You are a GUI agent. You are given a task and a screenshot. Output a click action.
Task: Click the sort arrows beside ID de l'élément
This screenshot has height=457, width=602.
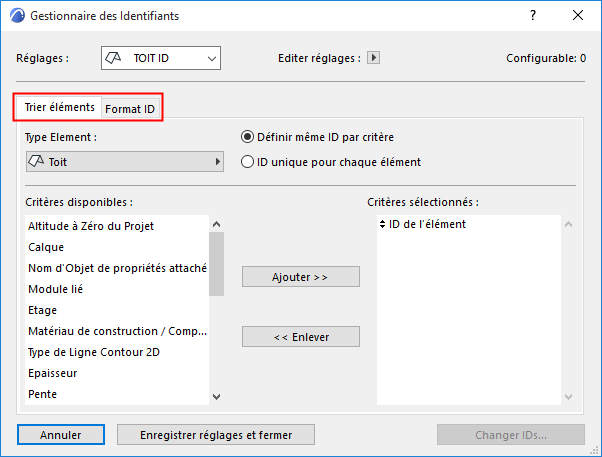[x=382, y=224]
